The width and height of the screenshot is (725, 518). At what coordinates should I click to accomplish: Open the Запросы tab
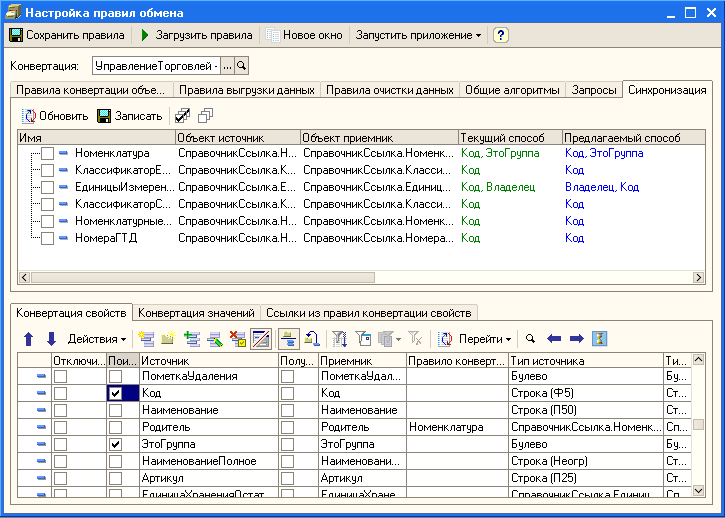point(594,90)
